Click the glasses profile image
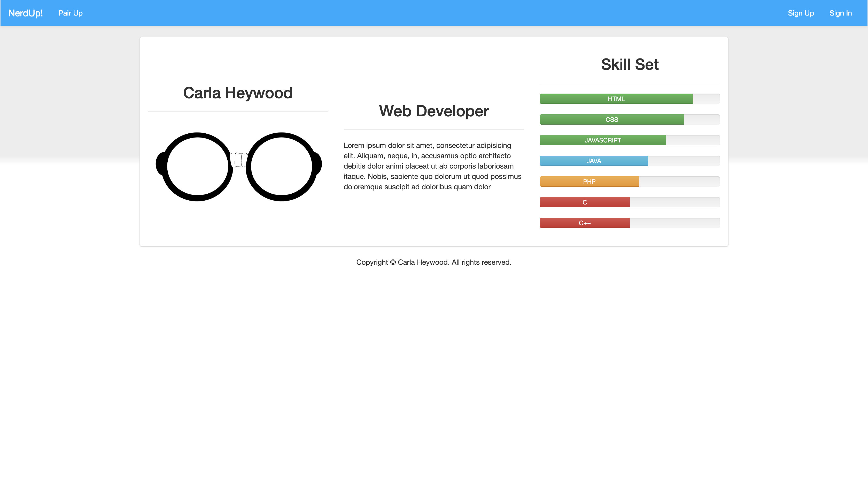This screenshot has width=868, height=485. coord(238,167)
